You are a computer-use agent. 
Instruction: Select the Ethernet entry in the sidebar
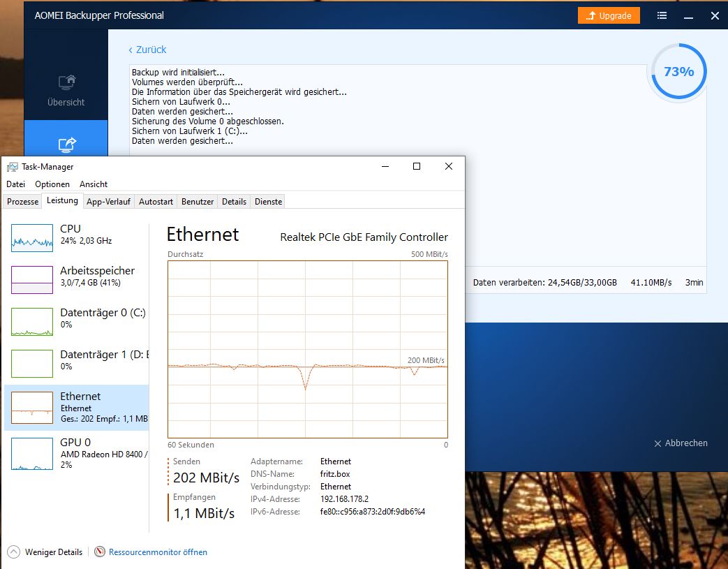coord(77,407)
